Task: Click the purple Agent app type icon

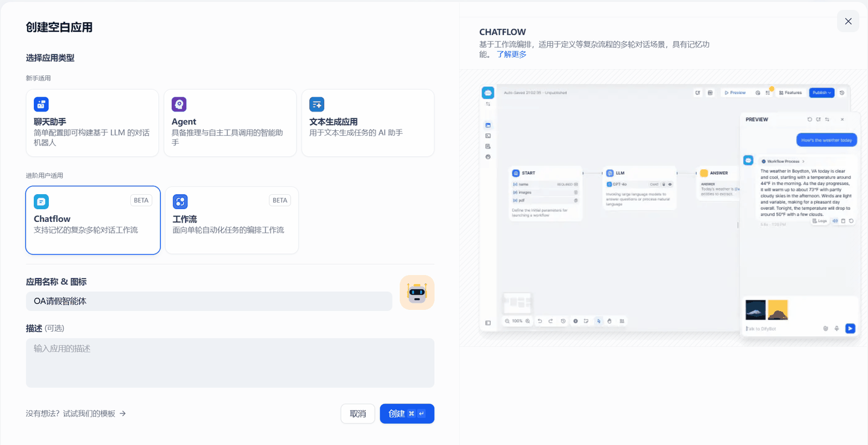Action: tap(179, 104)
